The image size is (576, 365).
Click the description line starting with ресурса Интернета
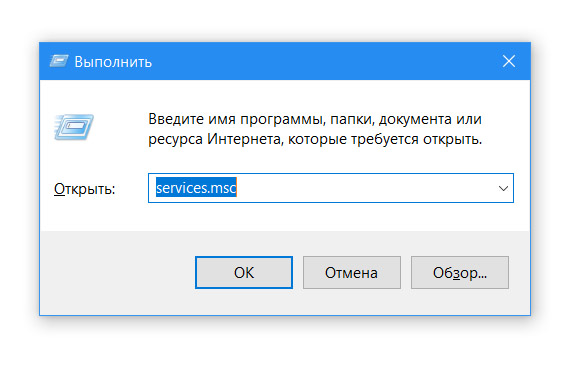tap(315, 140)
